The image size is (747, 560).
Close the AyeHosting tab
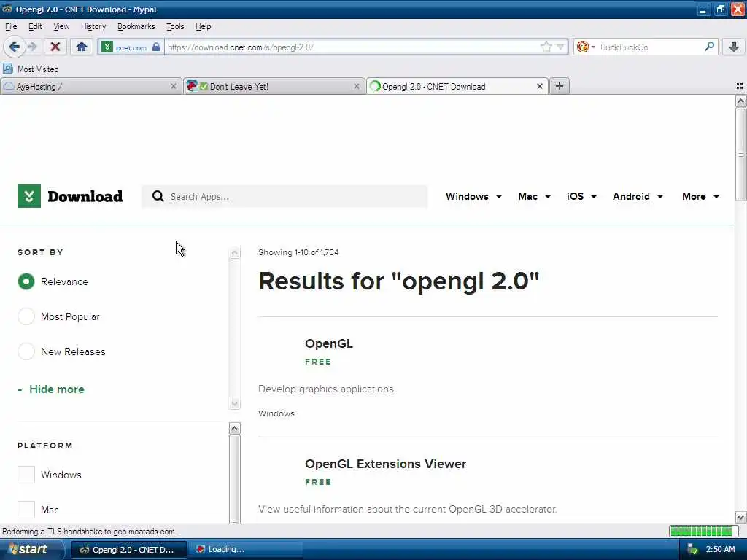(x=174, y=86)
